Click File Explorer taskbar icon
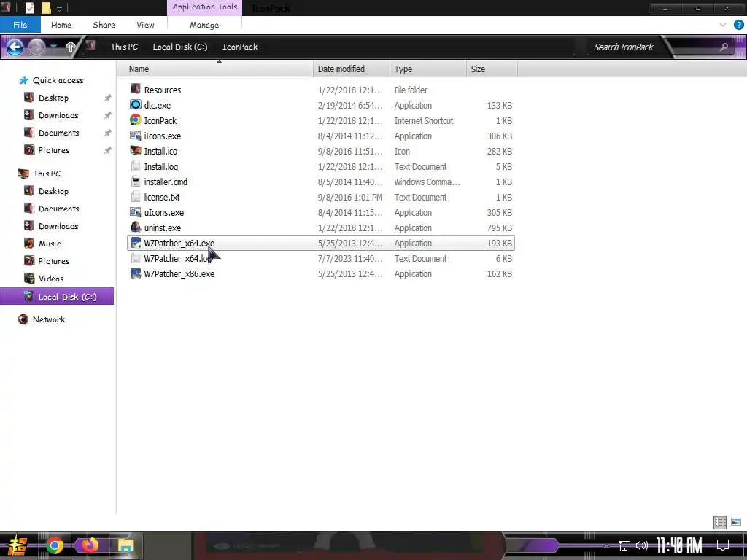Image resolution: width=747 pixels, height=560 pixels. tap(126, 545)
